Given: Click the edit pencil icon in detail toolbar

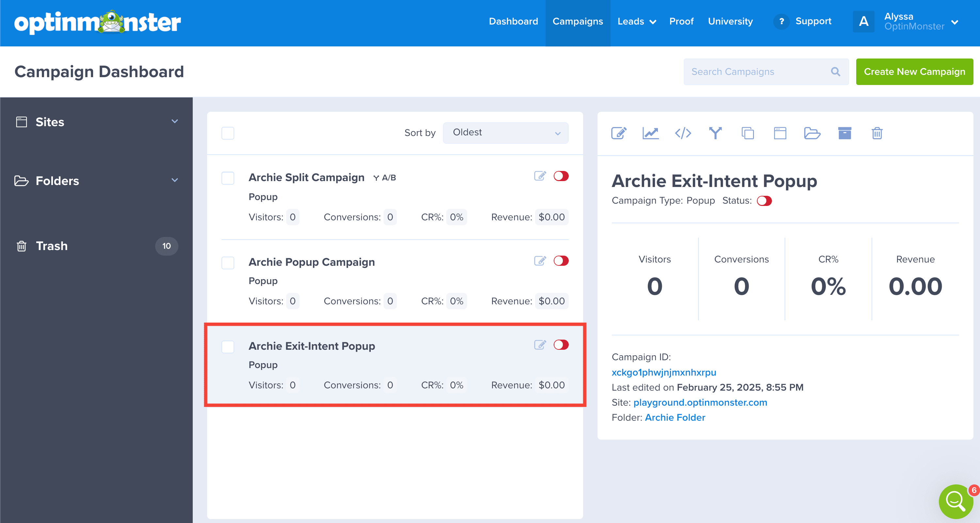Looking at the screenshot, I should 619,133.
